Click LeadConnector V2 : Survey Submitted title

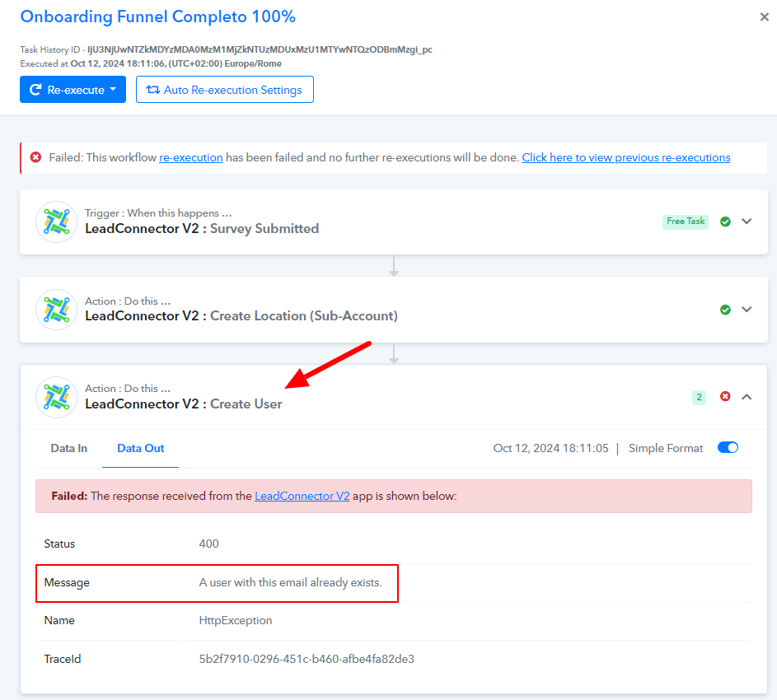click(x=202, y=228)
